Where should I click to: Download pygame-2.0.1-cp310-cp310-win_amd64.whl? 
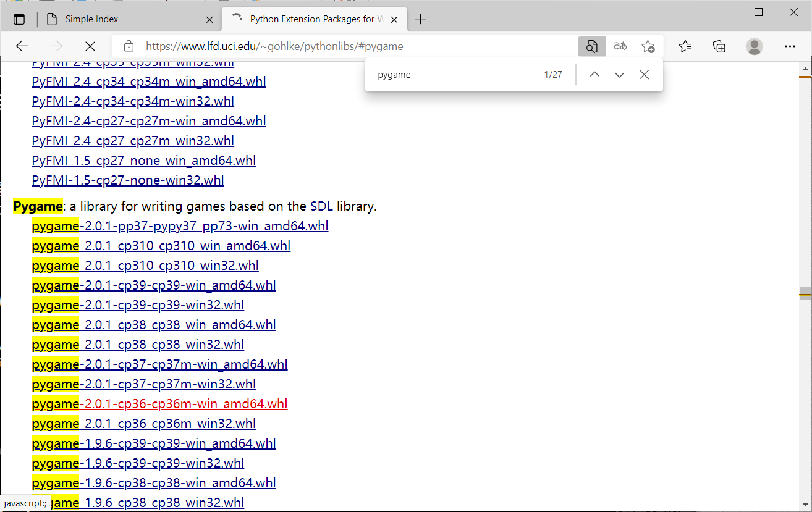pos(161,246)
